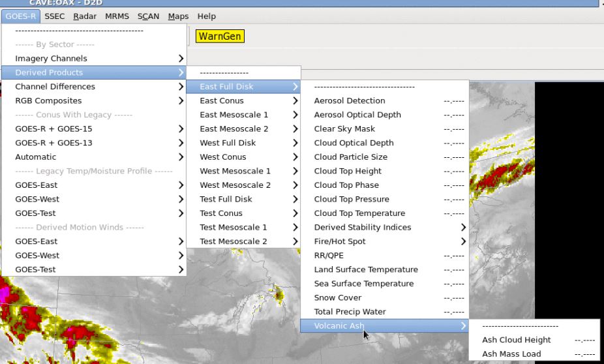Select Ash Mass Load product
Image resolution: width=604 pixels, height=364 pixels.
[x=511, y=354]
